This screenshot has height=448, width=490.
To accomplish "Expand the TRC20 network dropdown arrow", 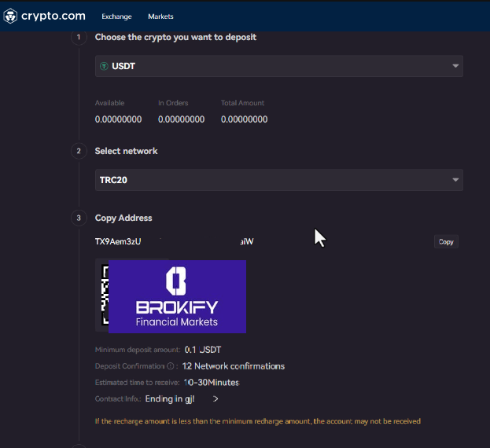I will pos(455,180).
